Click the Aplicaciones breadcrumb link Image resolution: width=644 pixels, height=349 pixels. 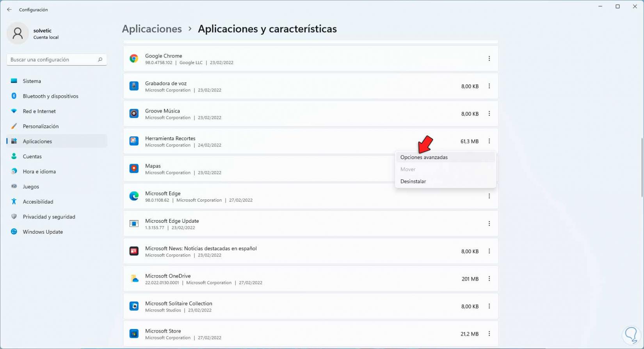pos(152,29)
